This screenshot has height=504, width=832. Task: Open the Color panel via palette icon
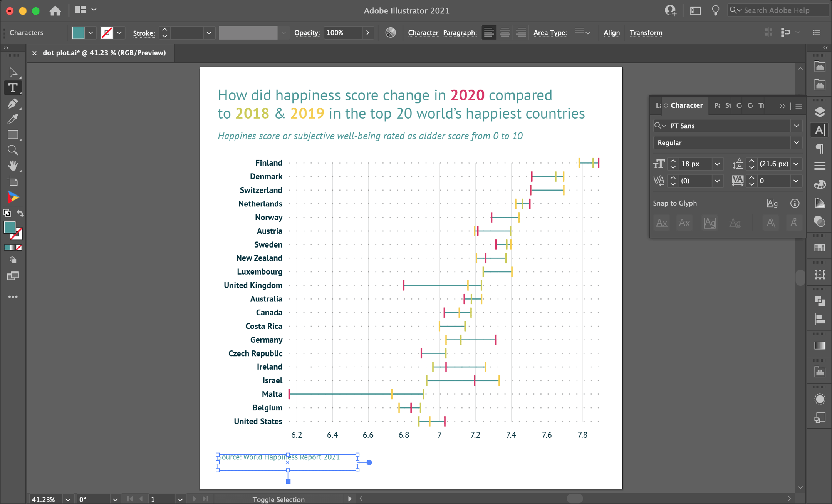pos(819,184)
